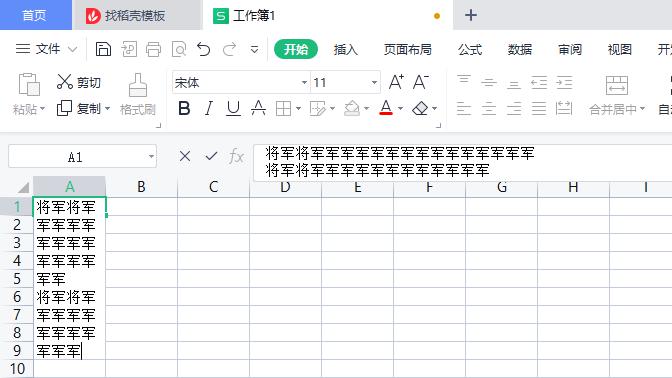The height and width of the screenshot is (378, 672).
Task: Select the Format Painter 格式刷
Action: coord(138,94)
